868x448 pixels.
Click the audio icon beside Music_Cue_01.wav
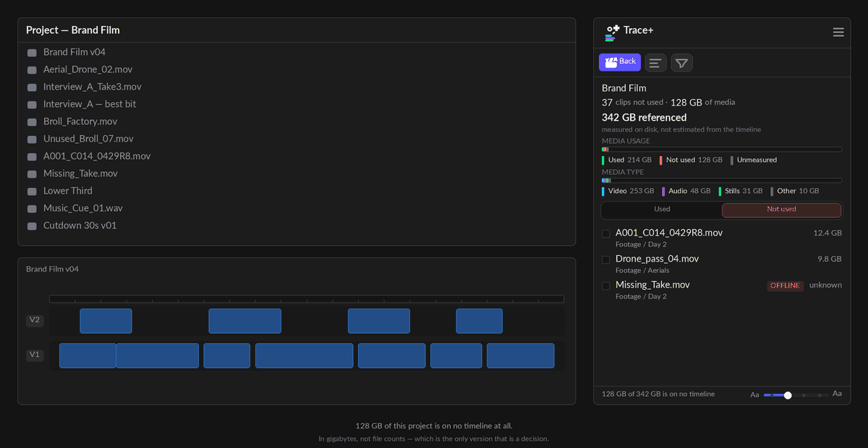[32, 209]
